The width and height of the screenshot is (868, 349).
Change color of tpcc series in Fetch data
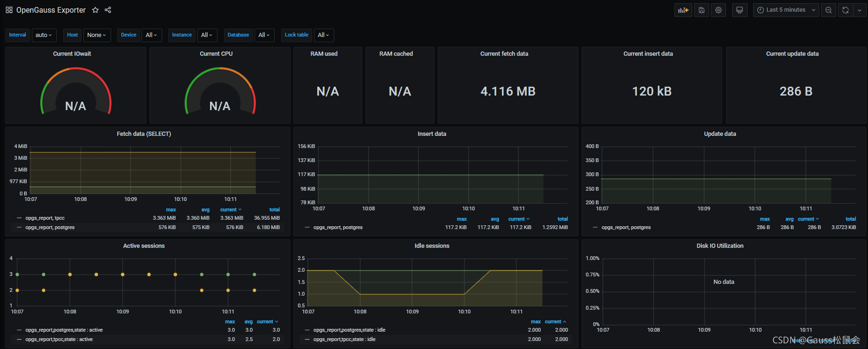19,218
